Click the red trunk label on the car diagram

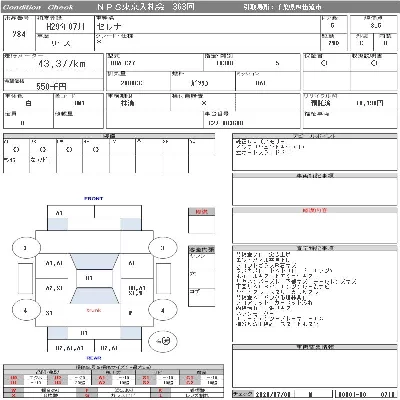pyautogui.click(x=94, y=310)
